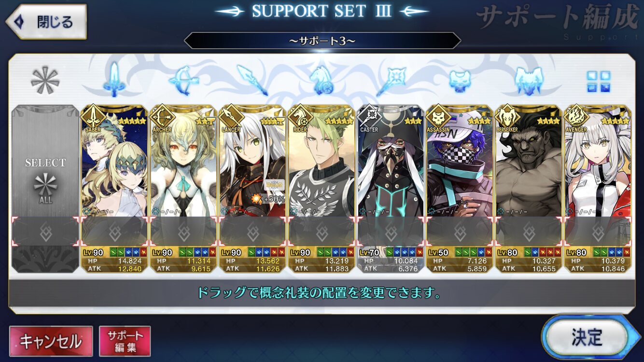
Task: Select the Extra class four-squares icon
Action: pyautogui.click(x=598, y=81)
